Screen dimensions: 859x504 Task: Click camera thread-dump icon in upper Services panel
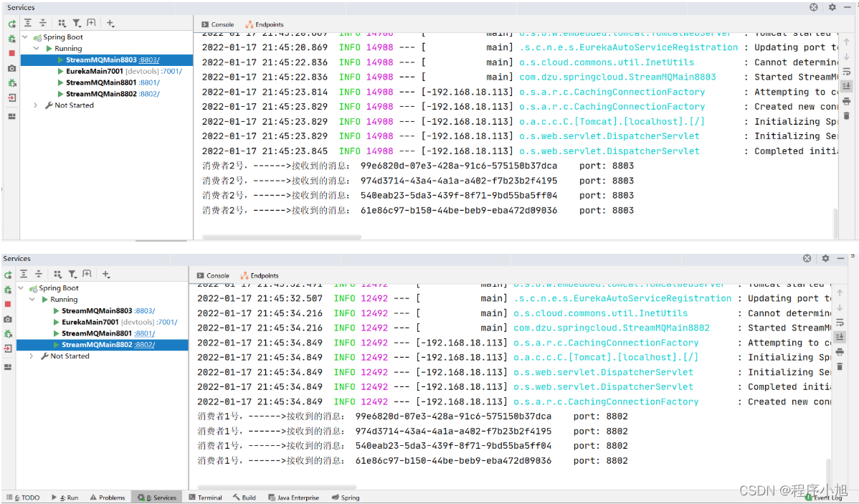[x=11, y=69]
